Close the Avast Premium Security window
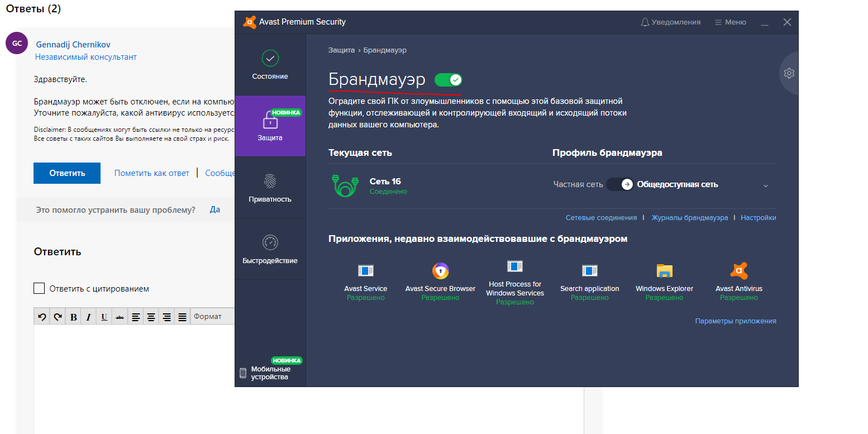The image size is (868, 434). pyautogui.click(x=787, y=22)
